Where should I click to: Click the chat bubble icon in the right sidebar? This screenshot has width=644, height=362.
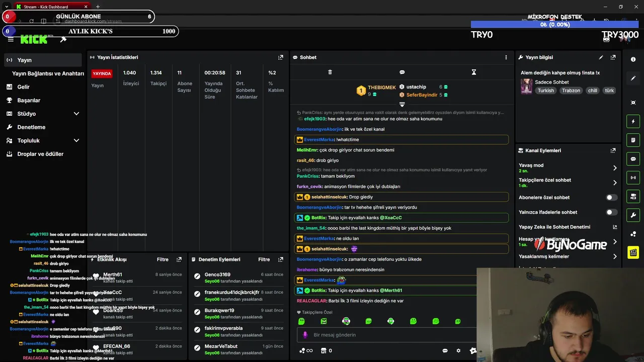pos(633,159)
